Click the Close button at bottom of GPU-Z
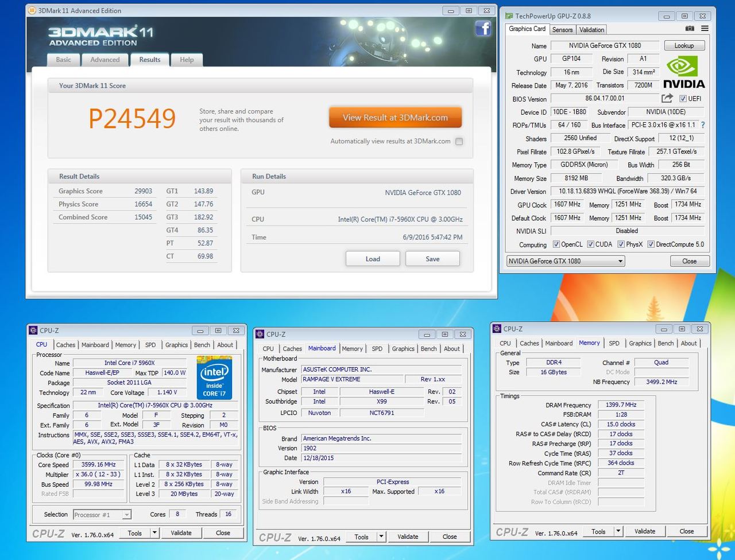Screen dimensions: 735x560 pos(689,261)
